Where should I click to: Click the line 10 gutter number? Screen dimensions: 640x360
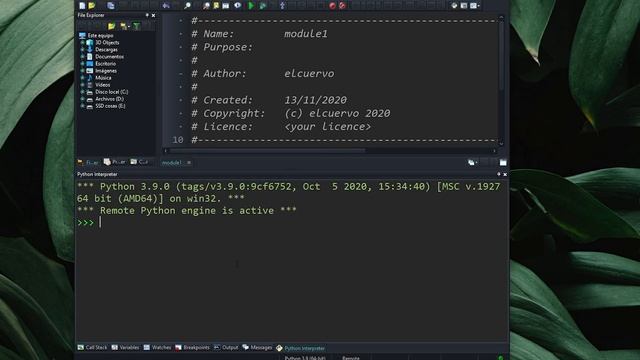(x=178, y=140)
